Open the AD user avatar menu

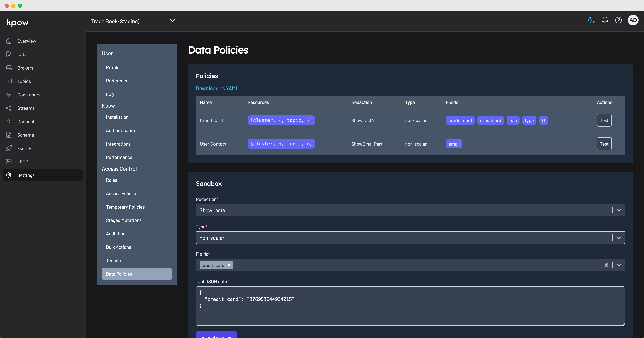(633, 20)
